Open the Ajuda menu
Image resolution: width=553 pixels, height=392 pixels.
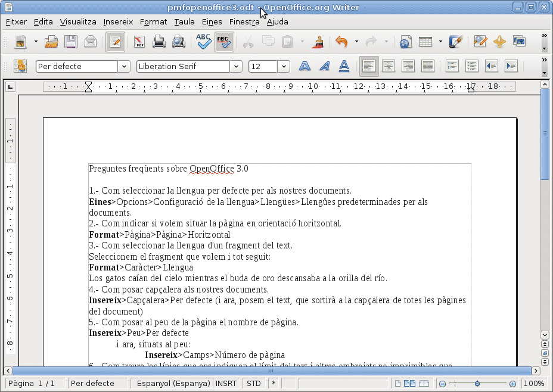click(278, 22)
